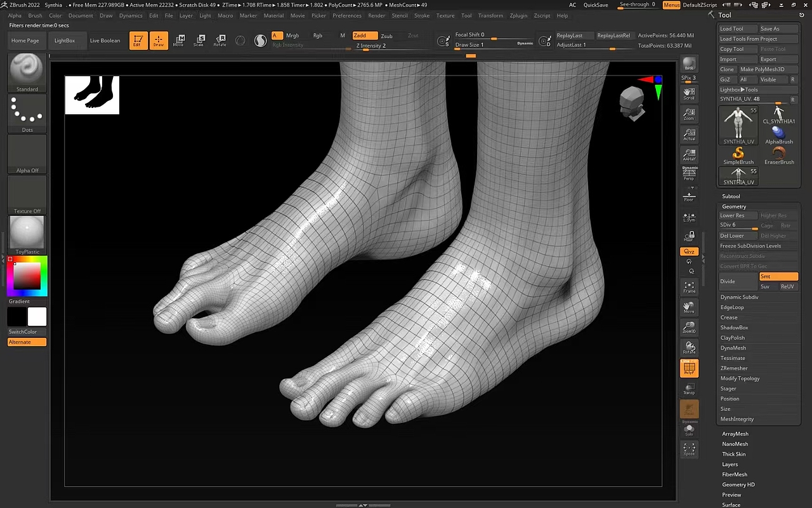Toggle Persp perspective view
812x508 pixels.
tap(689, 174)
